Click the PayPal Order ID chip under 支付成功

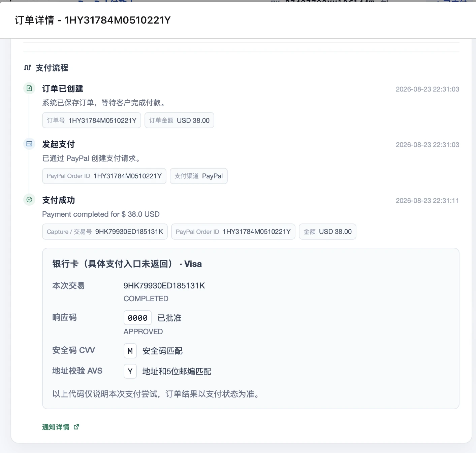tap(233, 232)
